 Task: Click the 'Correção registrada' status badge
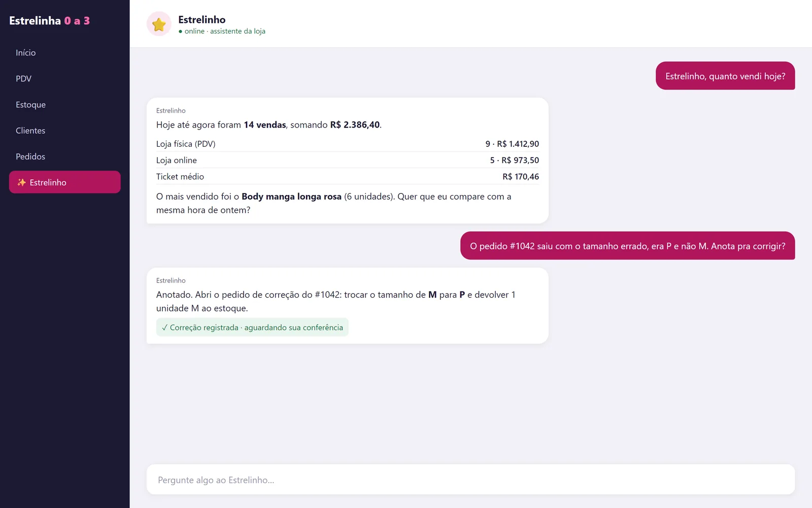click(x=252, y=328)
